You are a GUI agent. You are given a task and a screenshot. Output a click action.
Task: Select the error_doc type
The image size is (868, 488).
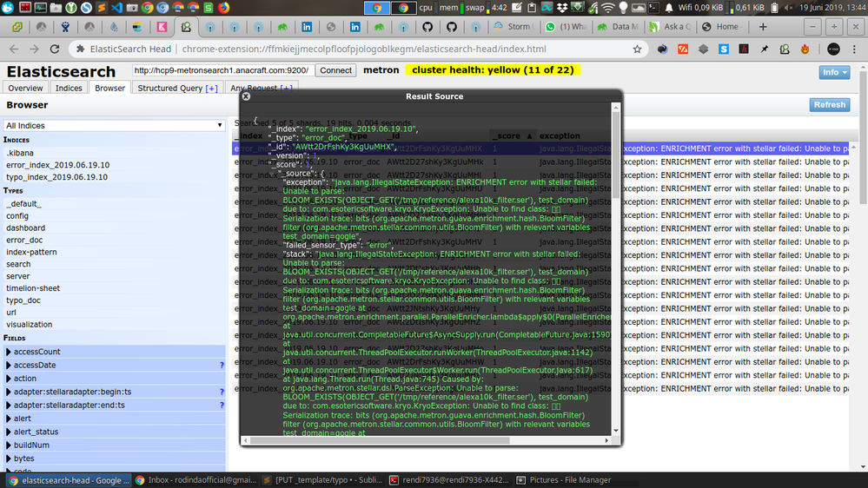point(24,241)
